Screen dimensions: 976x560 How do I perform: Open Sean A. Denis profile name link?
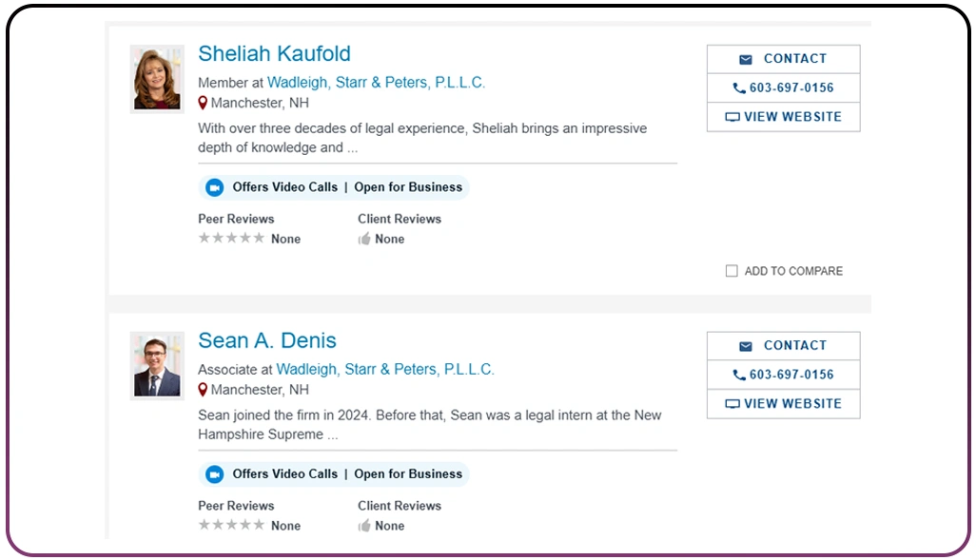(x=267, y=340)
